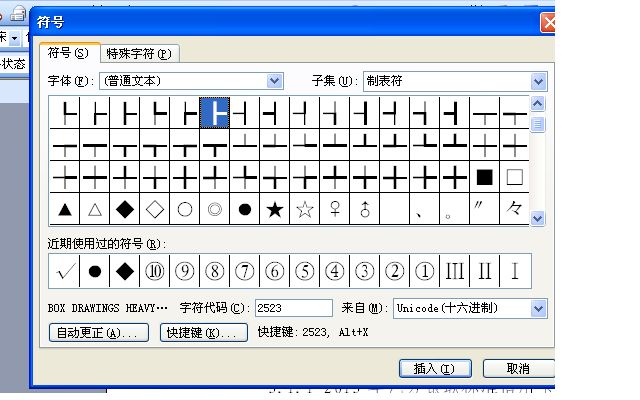Image resolution: width=640 pixels, height=400 pixels.
Task: Select the white outlined triangle symbol
Action: [95, 209]
